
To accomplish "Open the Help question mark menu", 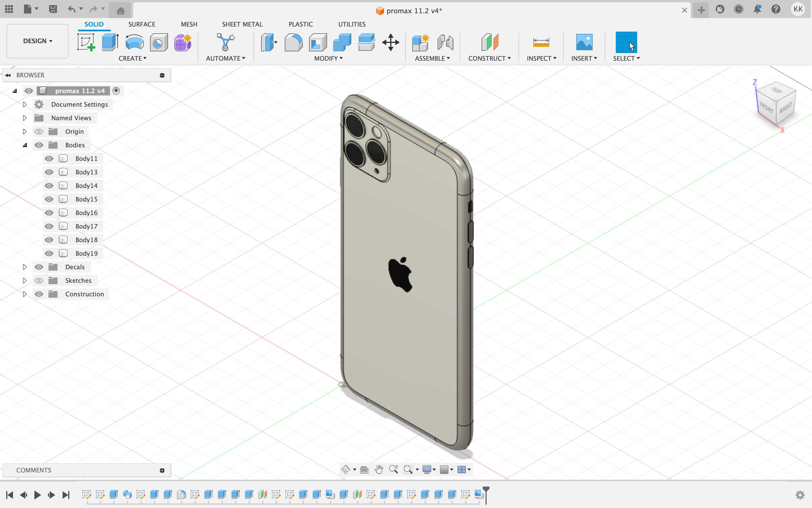I will (x=776, y=9).
